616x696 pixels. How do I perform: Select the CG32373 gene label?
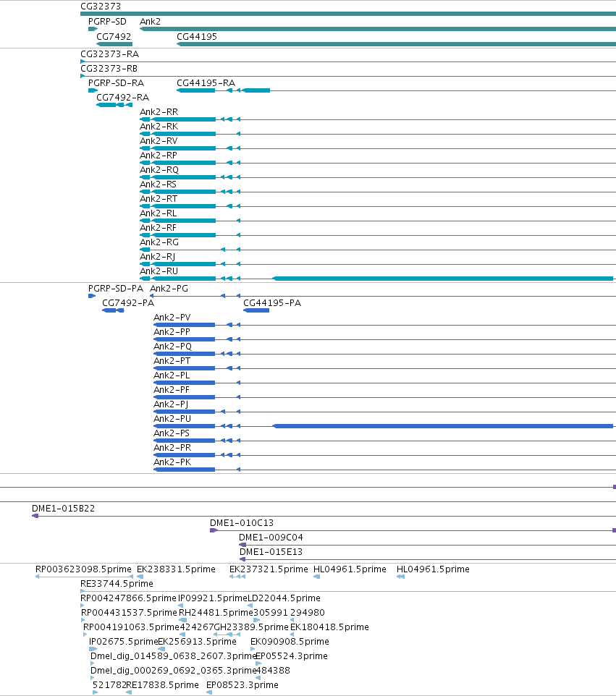coord(101,7)
